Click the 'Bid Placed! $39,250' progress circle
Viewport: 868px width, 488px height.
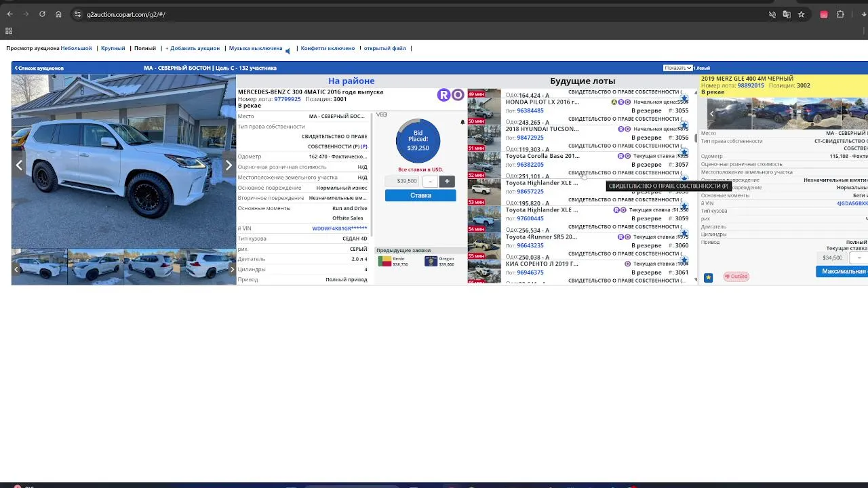click(x=418, y=141)
